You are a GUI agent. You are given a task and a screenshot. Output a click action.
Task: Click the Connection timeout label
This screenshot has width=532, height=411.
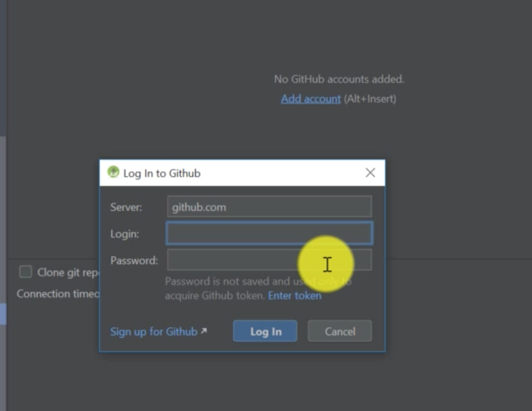point(58,294)
